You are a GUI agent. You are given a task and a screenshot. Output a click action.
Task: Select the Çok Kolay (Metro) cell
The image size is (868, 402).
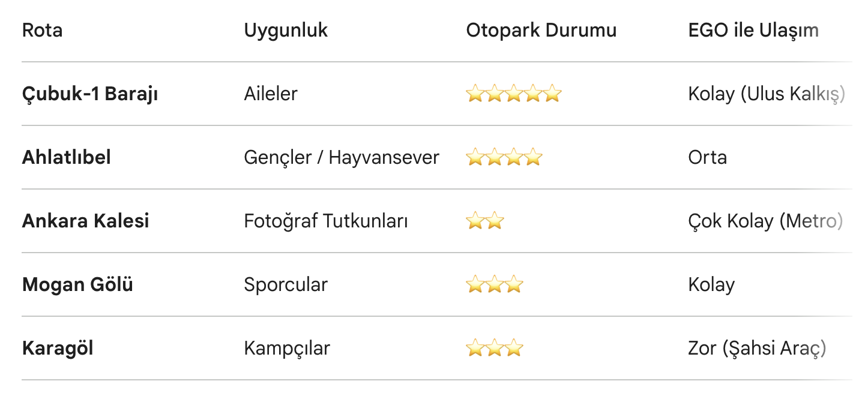click(x=765, y=221)
